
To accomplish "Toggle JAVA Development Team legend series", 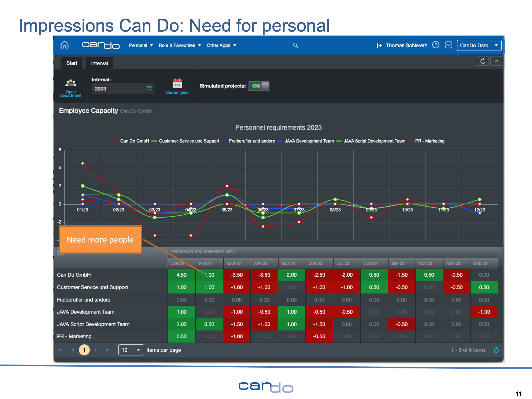I will point(306,141).
